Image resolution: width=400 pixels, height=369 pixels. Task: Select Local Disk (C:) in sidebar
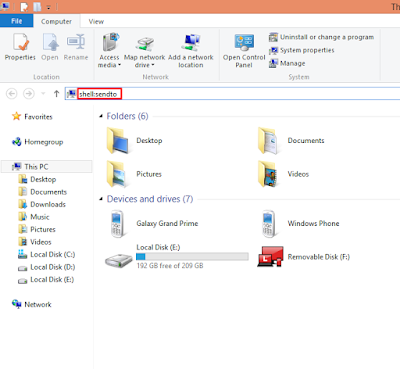point(46,255)
